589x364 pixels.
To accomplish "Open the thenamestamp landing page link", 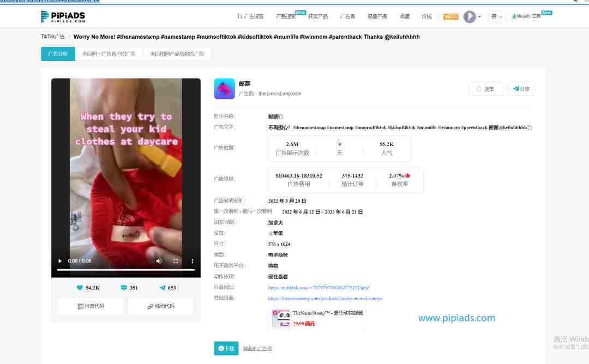I will tap(325, 299).
